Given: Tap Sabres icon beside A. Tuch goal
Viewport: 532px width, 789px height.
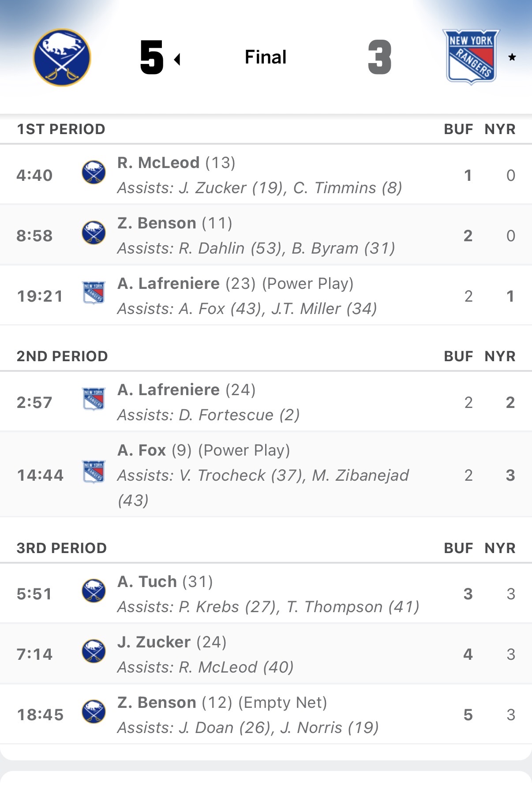Looking at the screenshot, I should coord(94,591).
